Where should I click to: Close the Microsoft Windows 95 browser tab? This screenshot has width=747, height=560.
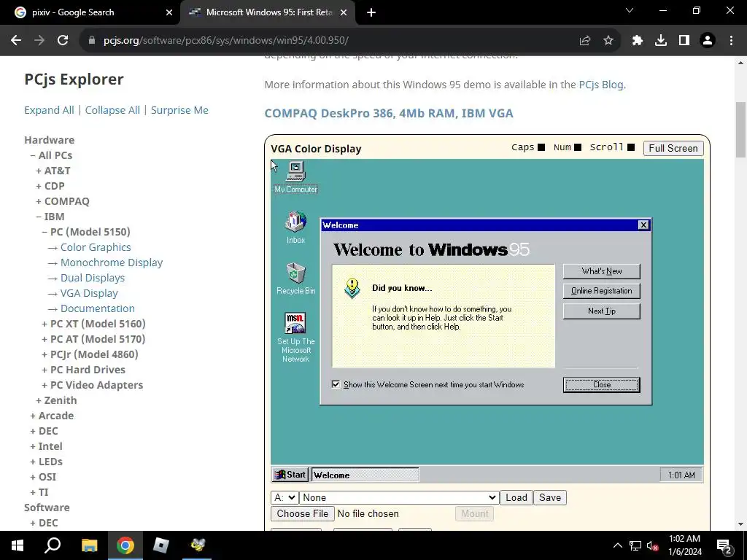344,13
